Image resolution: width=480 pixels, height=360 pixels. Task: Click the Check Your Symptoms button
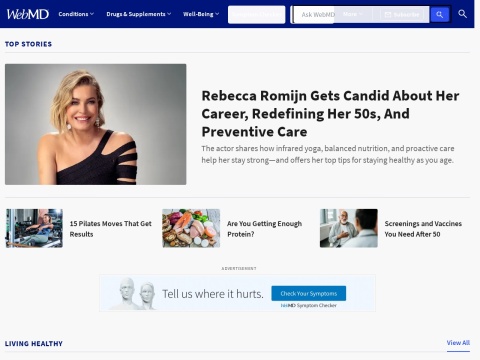click(309, 293)
